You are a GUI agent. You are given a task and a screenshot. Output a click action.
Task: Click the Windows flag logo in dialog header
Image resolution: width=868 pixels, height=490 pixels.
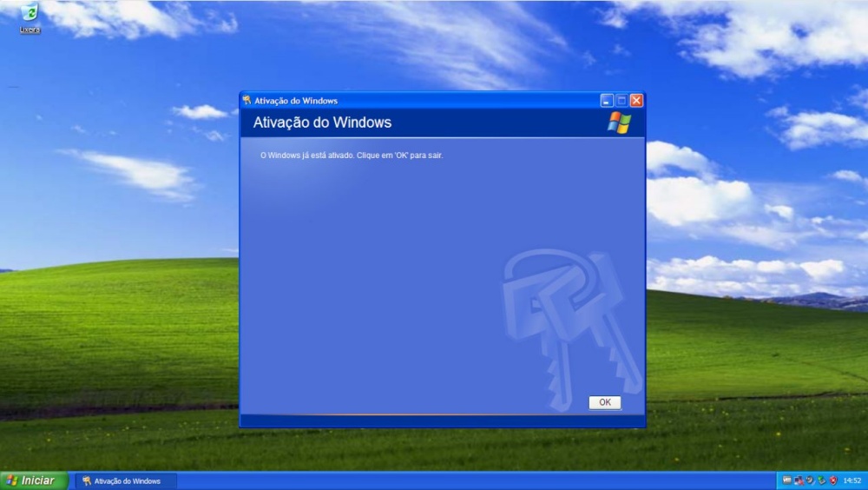[619, 122]
